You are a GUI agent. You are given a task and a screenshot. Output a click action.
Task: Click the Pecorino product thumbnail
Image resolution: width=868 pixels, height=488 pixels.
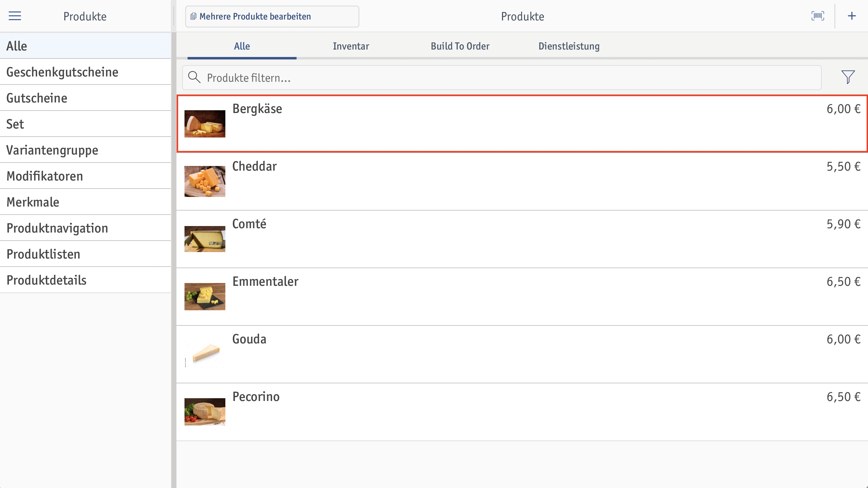205,412
